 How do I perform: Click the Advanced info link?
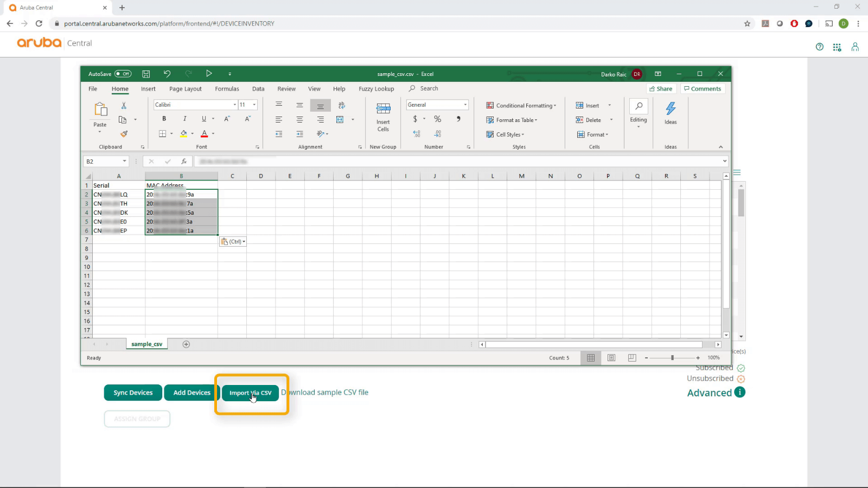coord(716,393)
